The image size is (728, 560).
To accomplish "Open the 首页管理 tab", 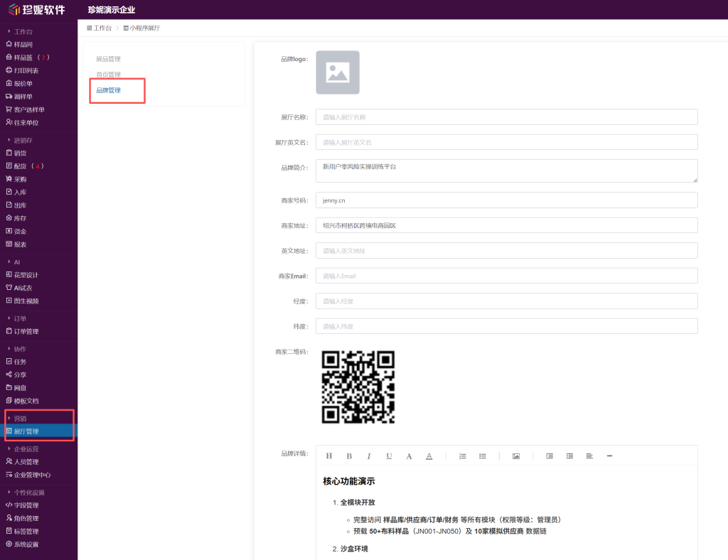I will pyautogui.click(x=108, y=75).
